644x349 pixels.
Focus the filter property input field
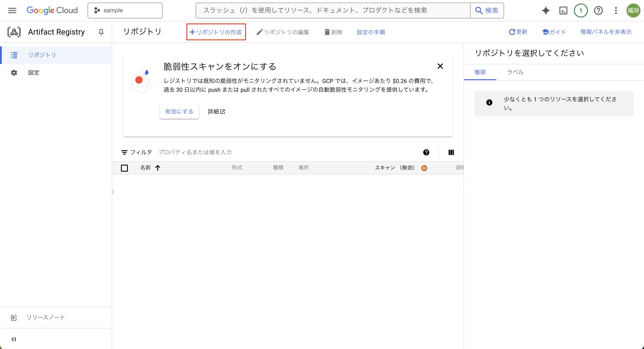point(287,152)
